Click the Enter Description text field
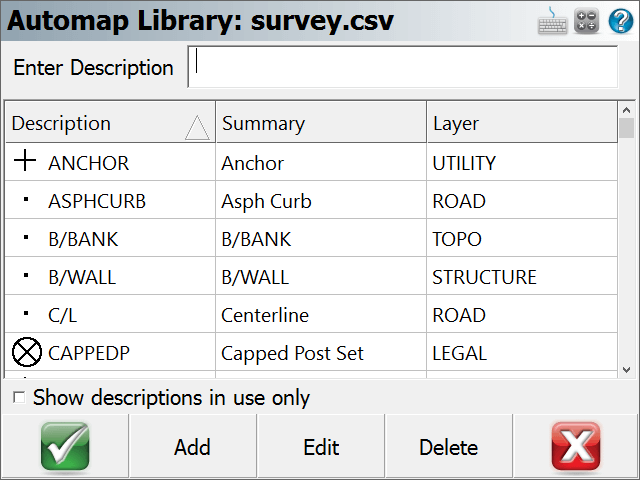Screen dimensions: 640x480 (403, 67)
